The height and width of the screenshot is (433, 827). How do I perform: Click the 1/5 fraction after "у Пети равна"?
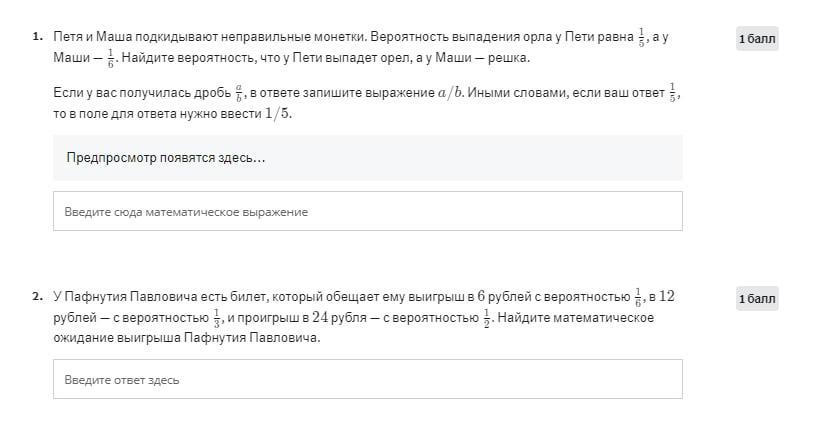[643, 37]
